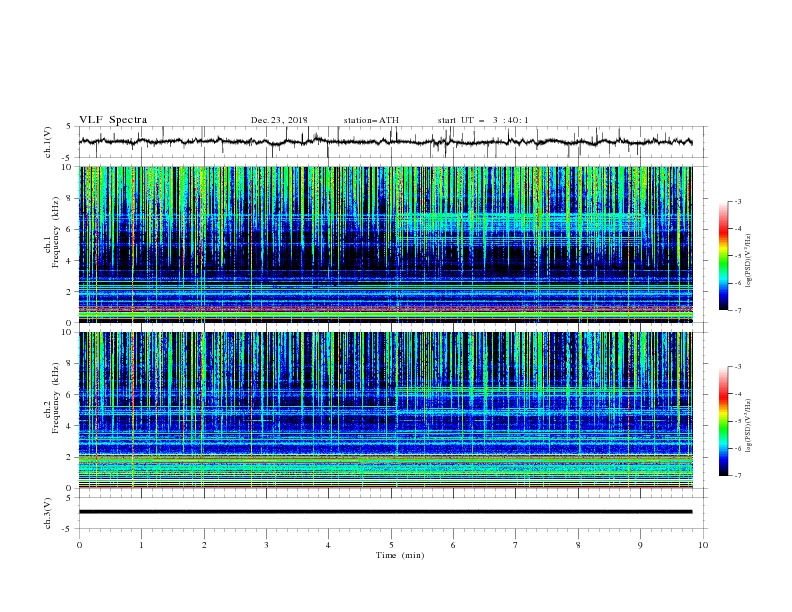
Task: Click the "3" minute tick label on time axis
Action: [266, 545]
